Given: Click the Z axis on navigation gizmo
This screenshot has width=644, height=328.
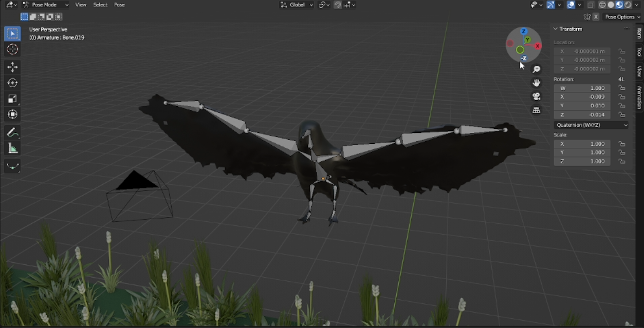Looking at the screenshot, I should [524, 32].
